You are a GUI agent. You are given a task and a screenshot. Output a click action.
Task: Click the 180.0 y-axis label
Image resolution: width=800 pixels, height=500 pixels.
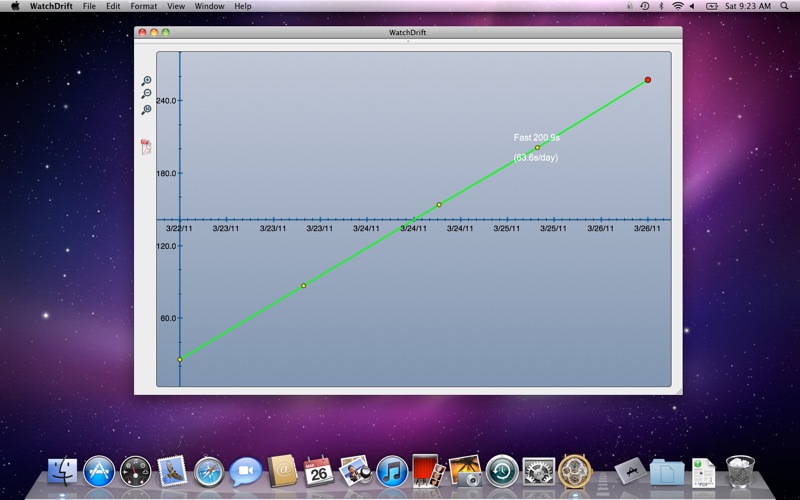[x=166, y=173]
